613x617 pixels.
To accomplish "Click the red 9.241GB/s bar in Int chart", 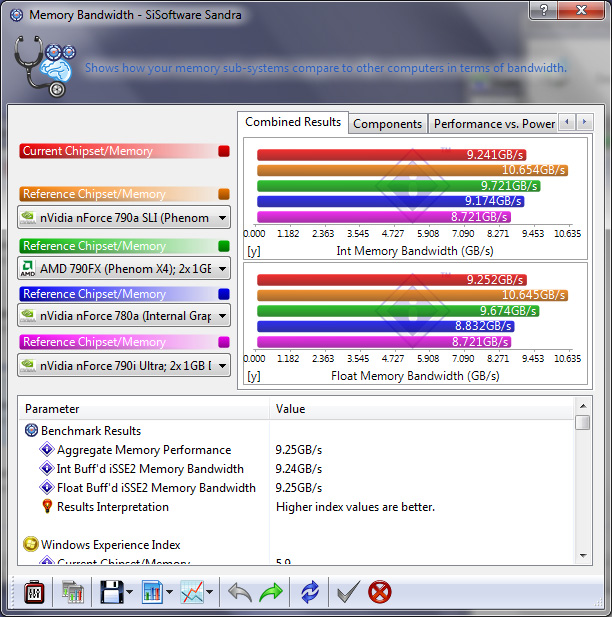I will (x=391, y=155).
